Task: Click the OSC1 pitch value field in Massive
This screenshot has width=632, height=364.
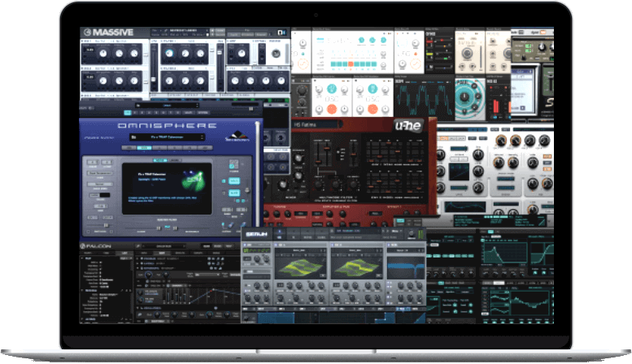Action: 90,50
